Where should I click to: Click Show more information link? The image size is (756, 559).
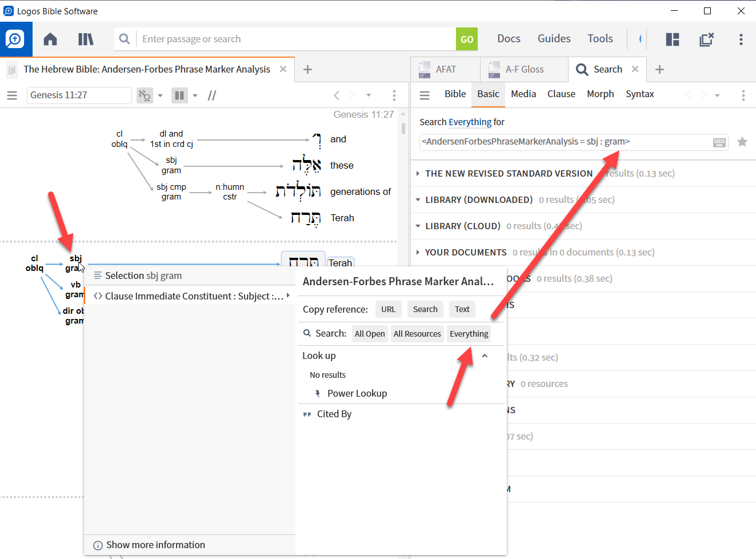coord(155,545)
